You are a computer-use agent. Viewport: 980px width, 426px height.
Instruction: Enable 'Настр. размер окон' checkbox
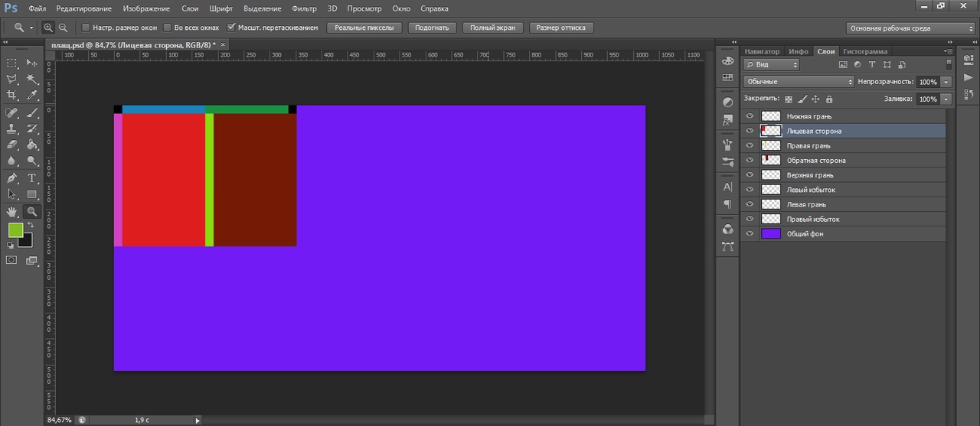pyautogui.click(x=86, y=28)
